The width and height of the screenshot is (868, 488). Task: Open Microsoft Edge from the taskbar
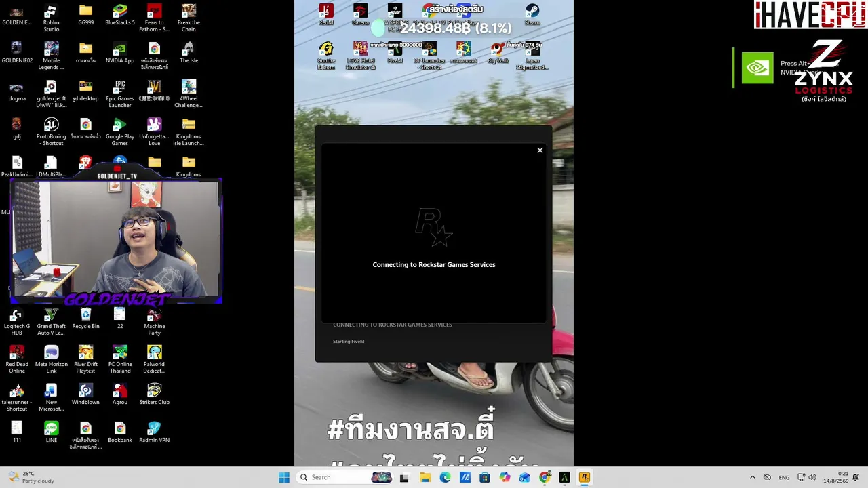click(x=445, y=477)
